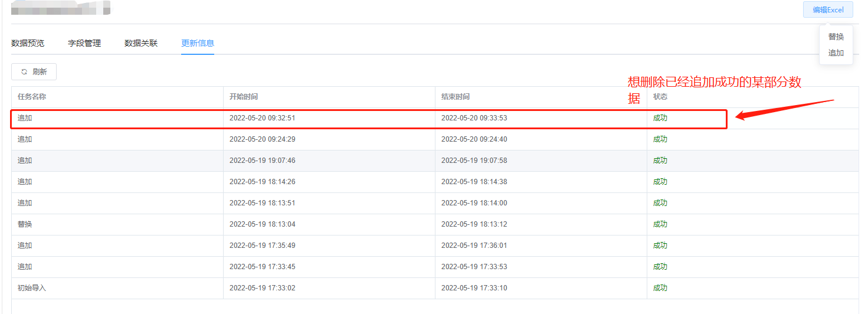This screenshot has height=314, width=868.
Task: Select 追加 task started at 17:33:45
Action: coord(25,267)
